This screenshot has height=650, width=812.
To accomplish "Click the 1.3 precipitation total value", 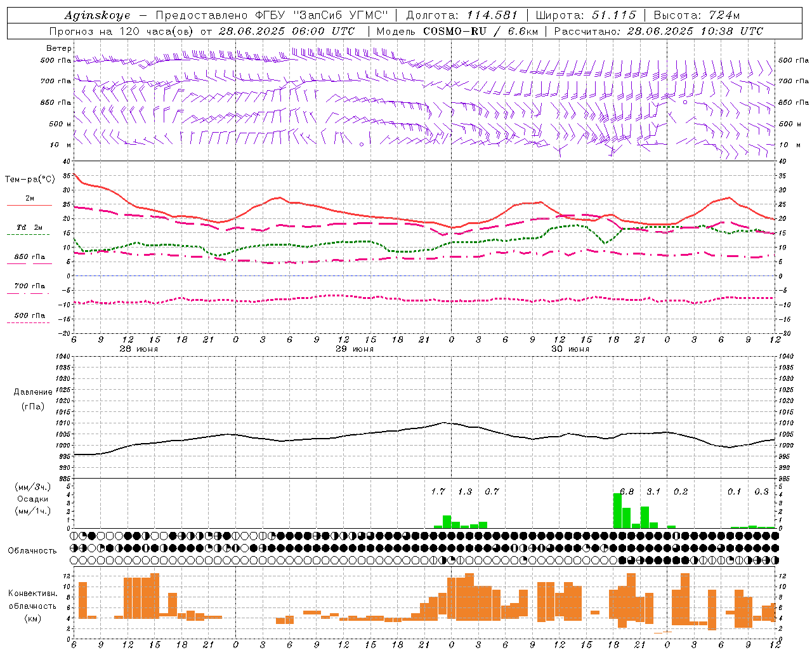I will [465, 491].
